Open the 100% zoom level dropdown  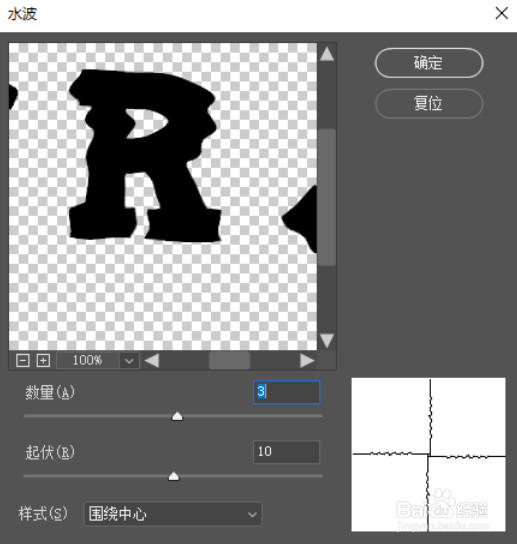coord(129,361)
